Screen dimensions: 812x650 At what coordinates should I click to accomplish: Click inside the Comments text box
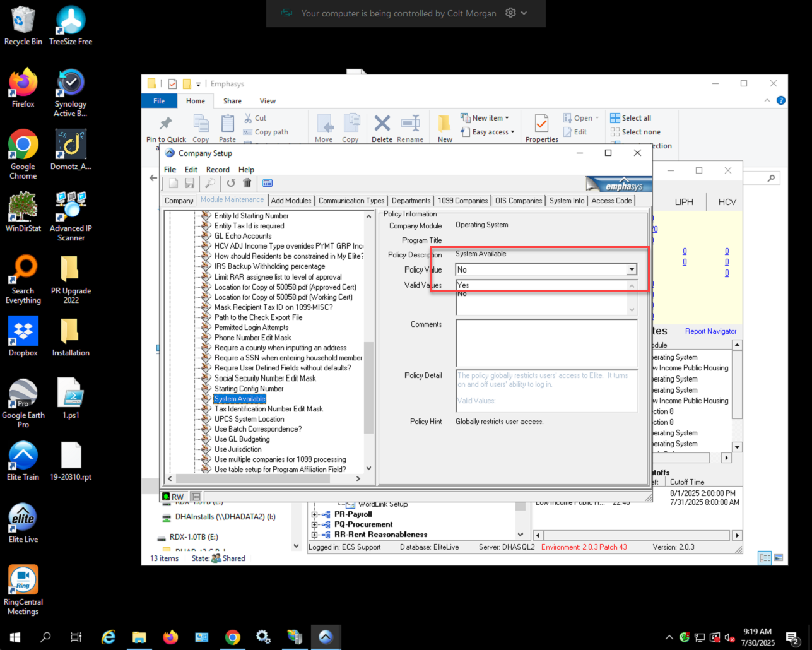pyautogui.click(x=546, y=343)
